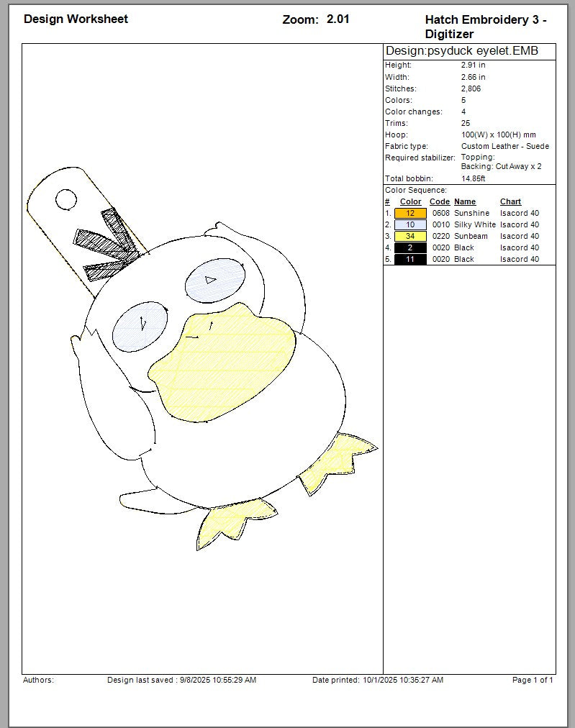The height and width of the screenshot is (728, 575).
Task: Click the yellow Sunbeam swatch 34
Action: coord(410,236)
